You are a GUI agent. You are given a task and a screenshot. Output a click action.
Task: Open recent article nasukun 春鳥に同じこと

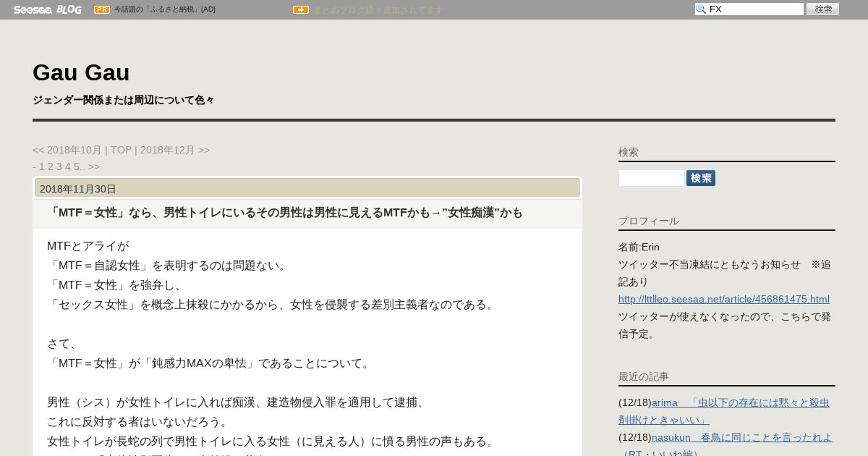click(726, 445)
